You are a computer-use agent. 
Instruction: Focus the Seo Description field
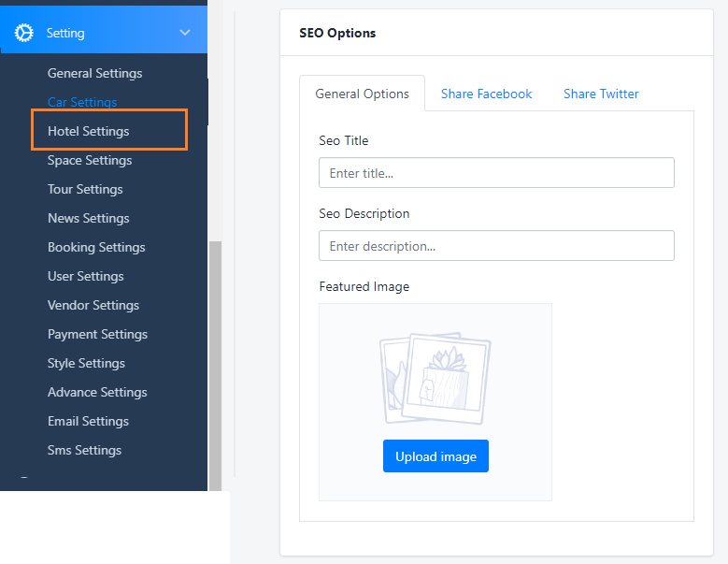coord(496,246)
